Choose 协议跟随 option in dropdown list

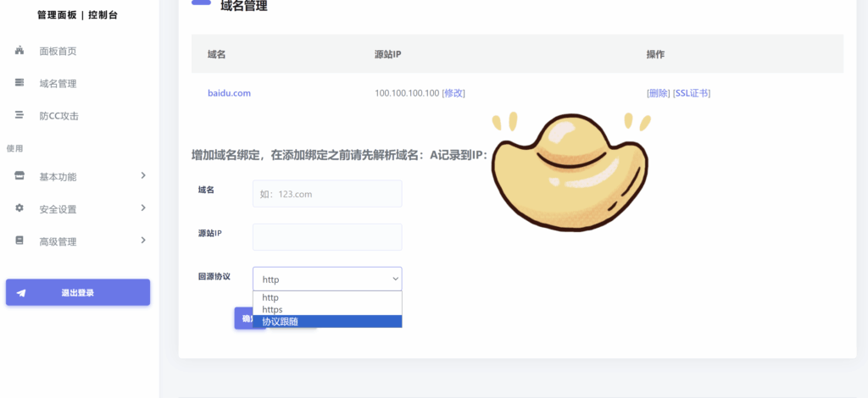pyautogui.click(x=327, y=321)
